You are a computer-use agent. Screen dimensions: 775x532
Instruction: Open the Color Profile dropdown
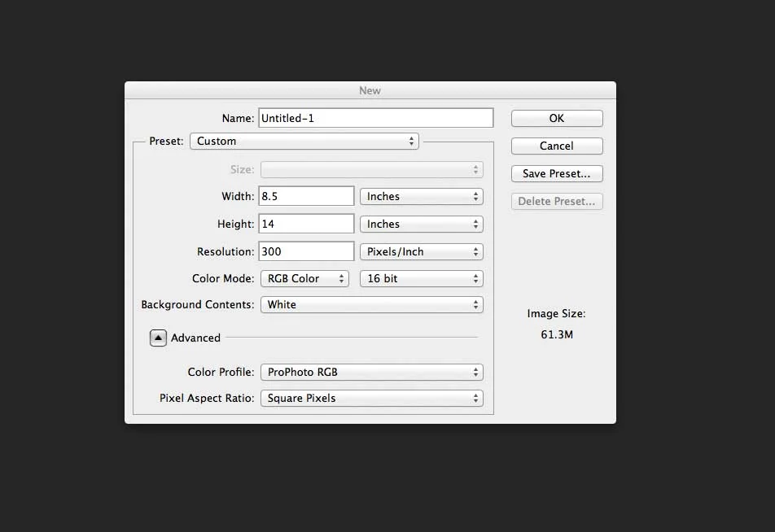372,373
